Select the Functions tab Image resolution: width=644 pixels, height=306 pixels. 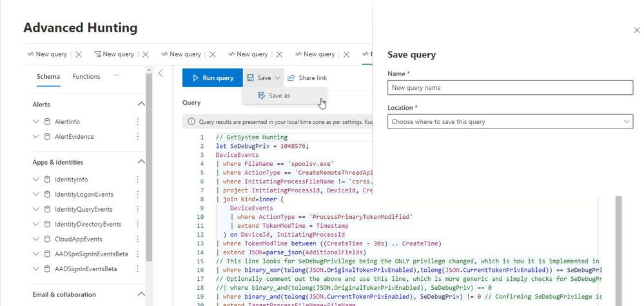86,76
